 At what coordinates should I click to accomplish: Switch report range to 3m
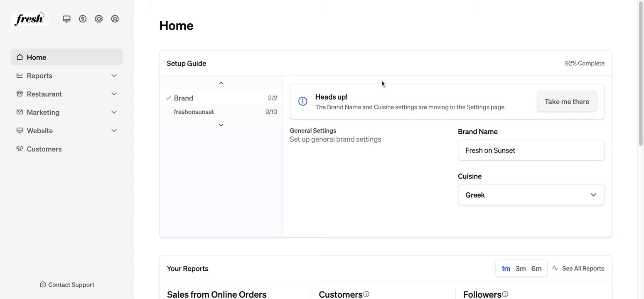pos(521,269)
